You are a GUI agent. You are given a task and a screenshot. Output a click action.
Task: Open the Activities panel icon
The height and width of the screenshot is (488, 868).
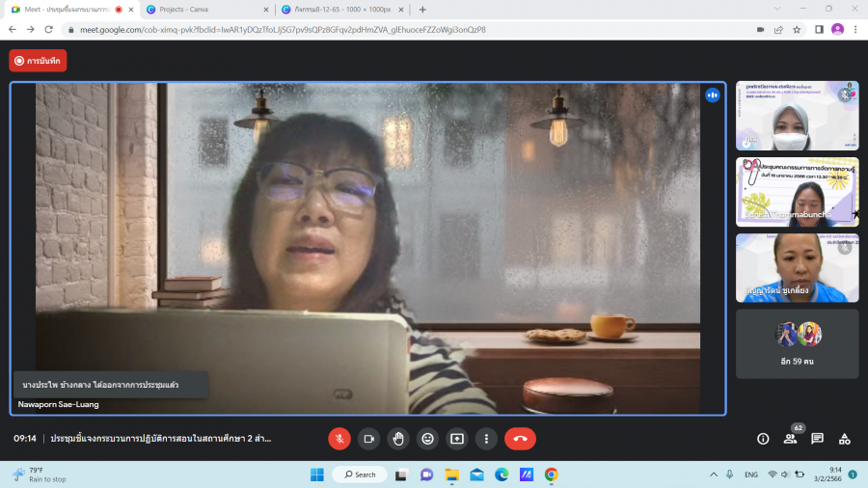point(844,439)
